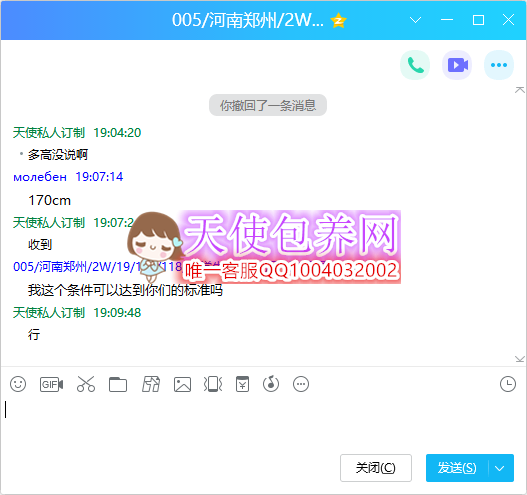Image resolution: width=527 pixels, height=495 pixels.
Task: Open the more options (three dots) bubble at the top
Action: point(499,65)
